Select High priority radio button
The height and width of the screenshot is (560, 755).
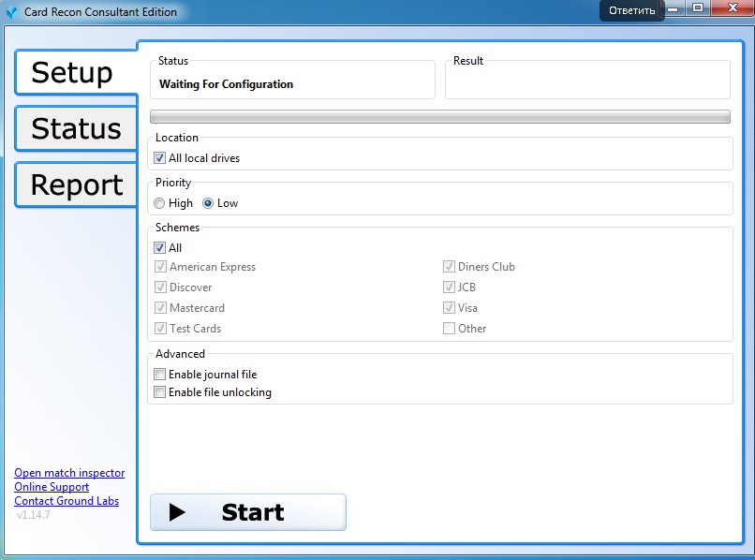pos(160,203)
